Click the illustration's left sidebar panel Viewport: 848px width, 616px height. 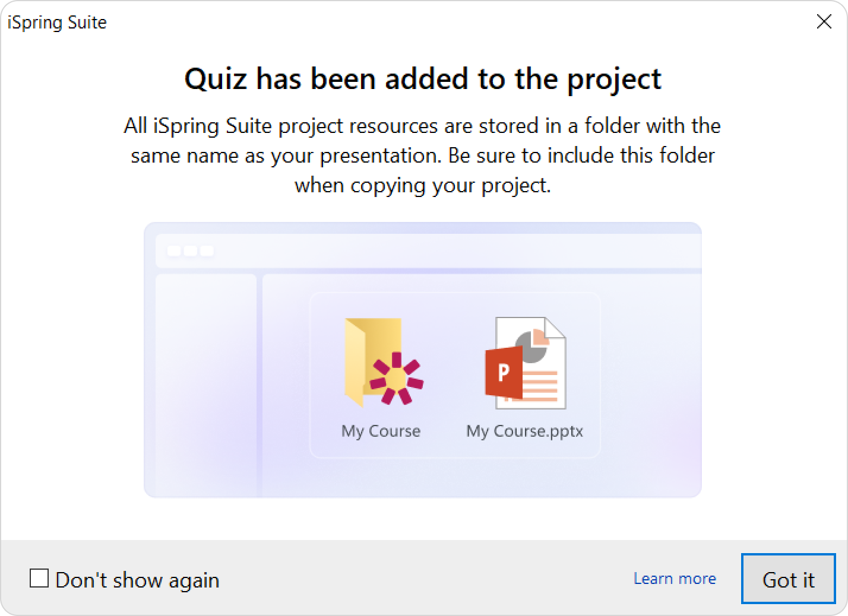[205, 385]
